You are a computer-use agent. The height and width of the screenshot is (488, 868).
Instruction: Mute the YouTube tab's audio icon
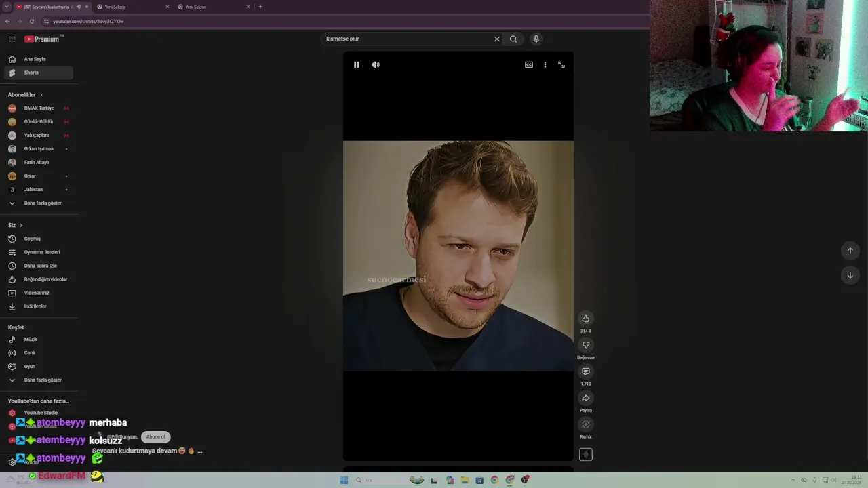[x=79, y=7]
